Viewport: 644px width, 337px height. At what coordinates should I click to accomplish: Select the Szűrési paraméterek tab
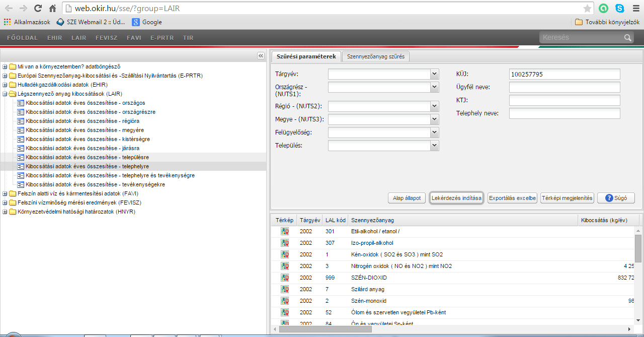306,56
